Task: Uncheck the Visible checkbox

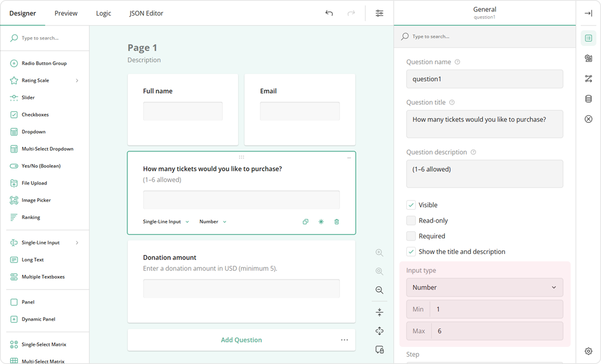Action: pyautogui.click(x=411, y=205)
